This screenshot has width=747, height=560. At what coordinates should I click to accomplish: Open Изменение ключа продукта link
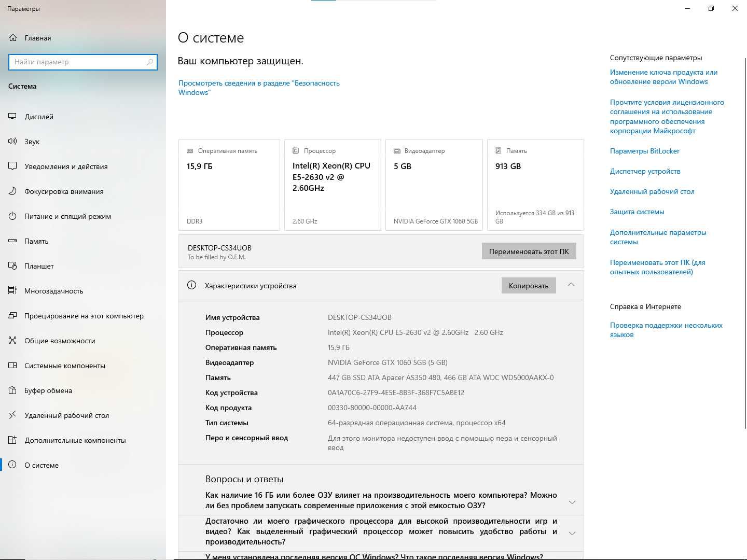click(663, 77)
